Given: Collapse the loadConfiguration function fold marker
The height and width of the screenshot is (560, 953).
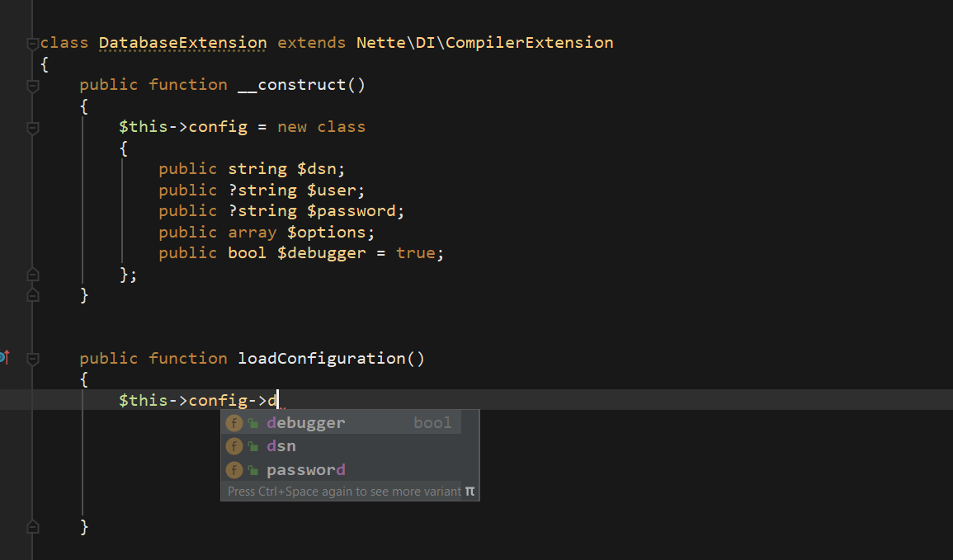Looking at the screenshot, I should (x=33, y=359).
